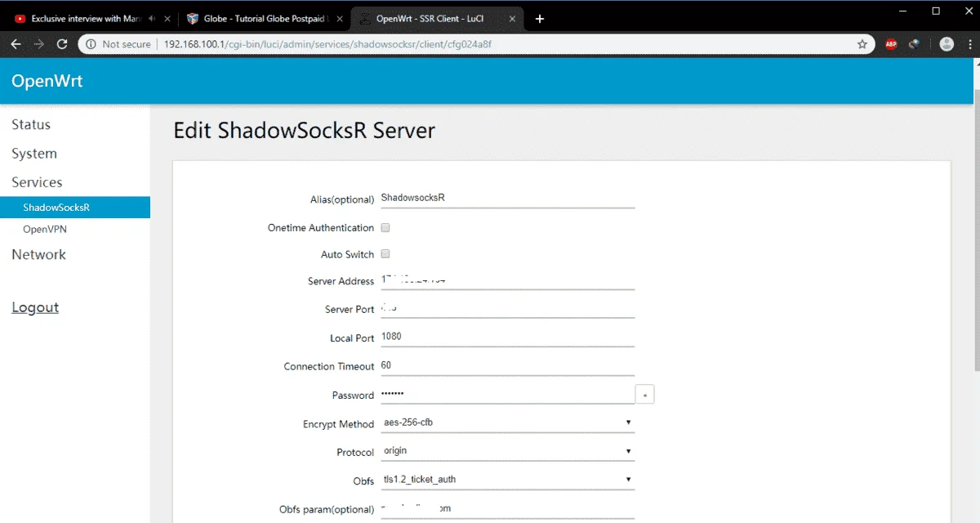Open the ABP Adblock Plus extension icon

tap(891, 44)
